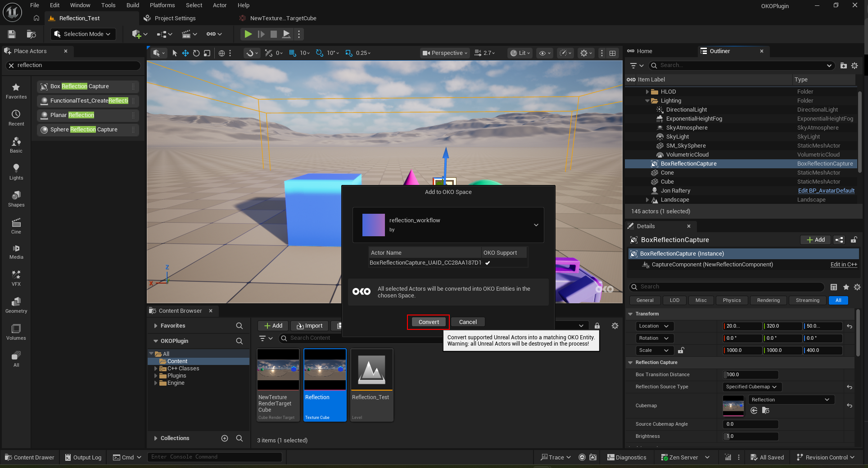The image size is (868, 468).
Task: Open the Volumes category in Place Actors
Action: tap(16, 332)
